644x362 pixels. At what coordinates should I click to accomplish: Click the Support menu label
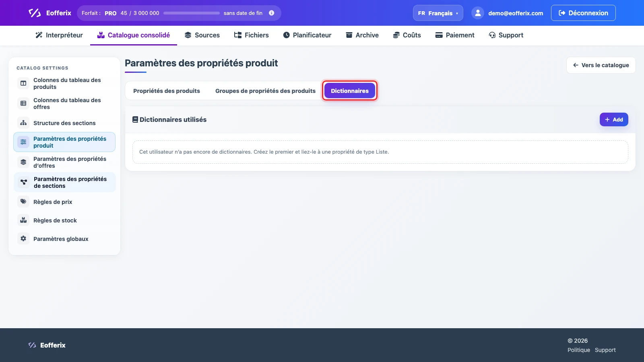pyautogui.click(x=511, y=35)
